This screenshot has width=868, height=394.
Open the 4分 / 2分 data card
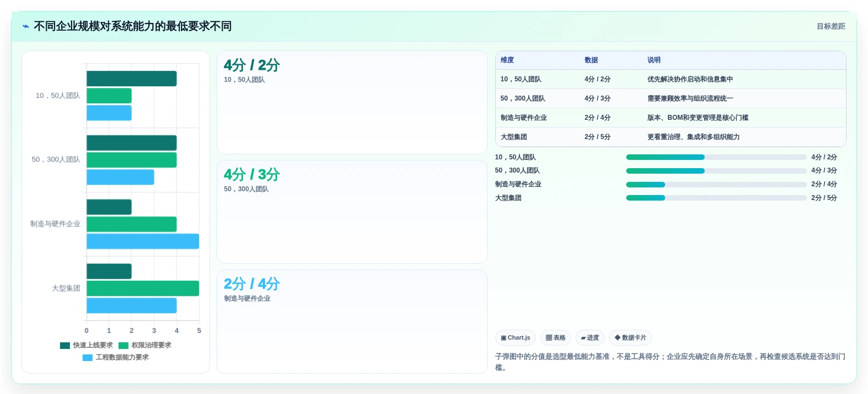[352, 103]
